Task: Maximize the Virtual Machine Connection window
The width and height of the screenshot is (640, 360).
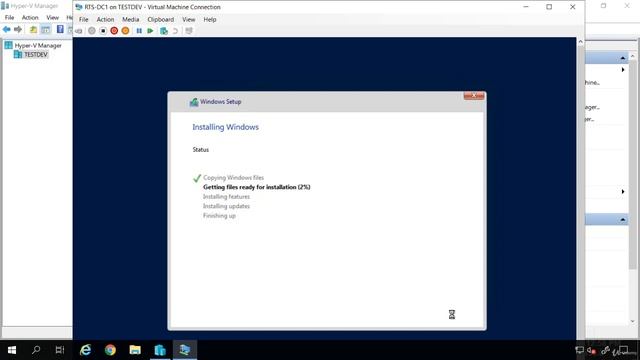Action: (549, 7)
